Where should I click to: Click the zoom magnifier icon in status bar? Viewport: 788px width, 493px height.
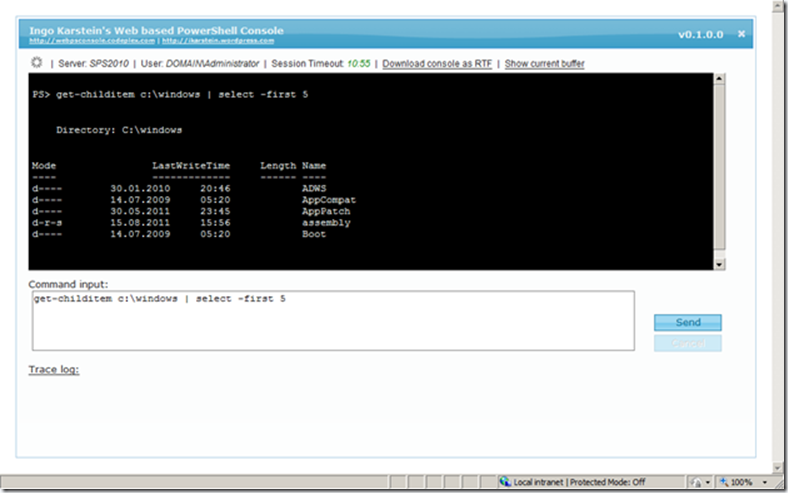(724, 482)
